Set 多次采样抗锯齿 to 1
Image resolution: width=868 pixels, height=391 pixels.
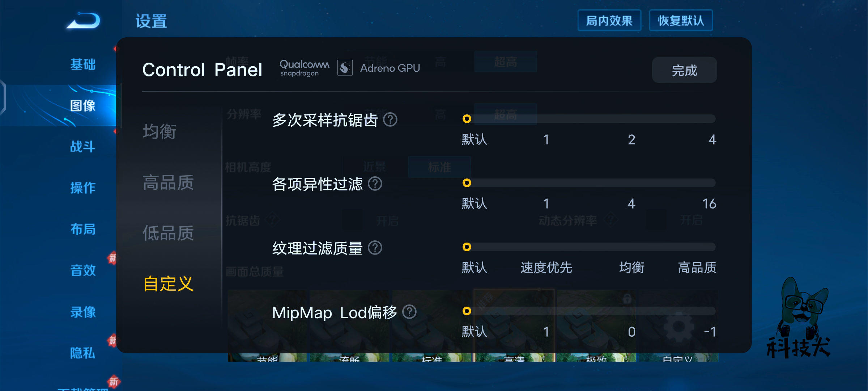click(x=546, y=140)
